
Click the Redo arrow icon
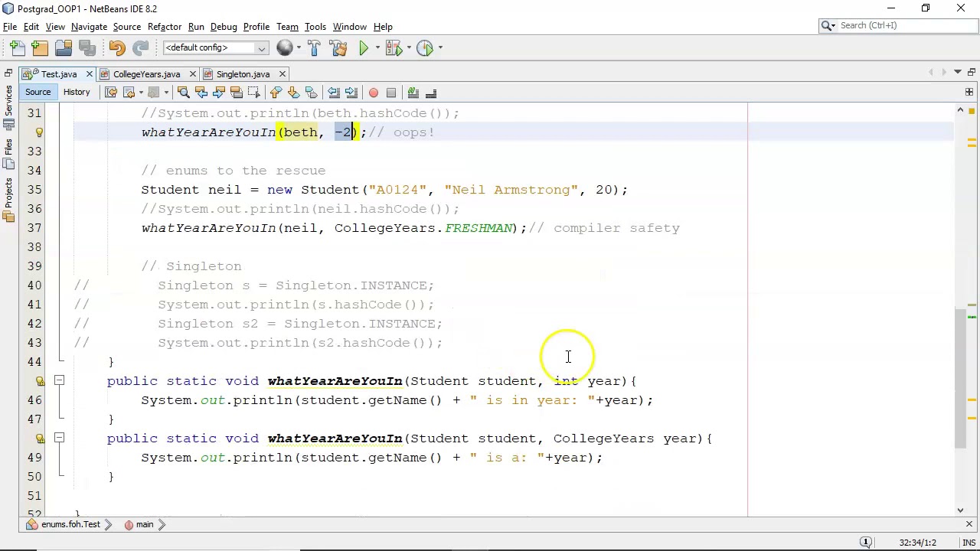[x=140, y=47]
